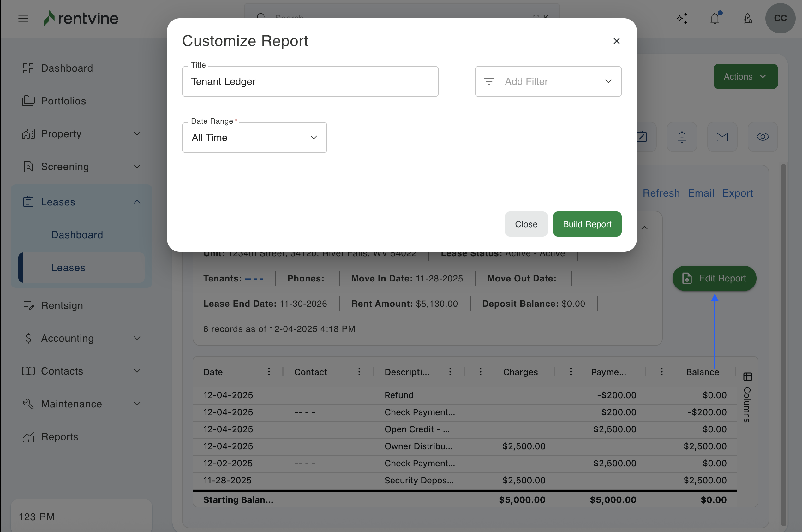Click the Title input field

(x=310, y=81)
